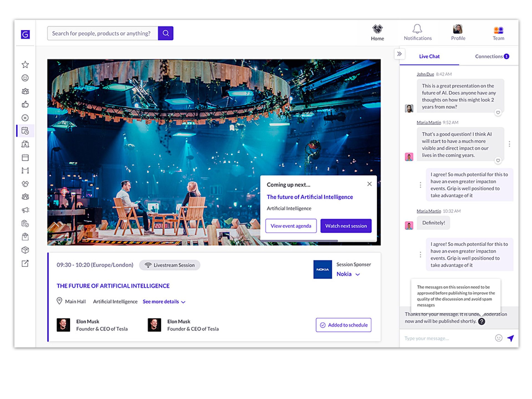Send the chat message with paper plane
This screenshot has height=399, width=532.
(511, 338)
